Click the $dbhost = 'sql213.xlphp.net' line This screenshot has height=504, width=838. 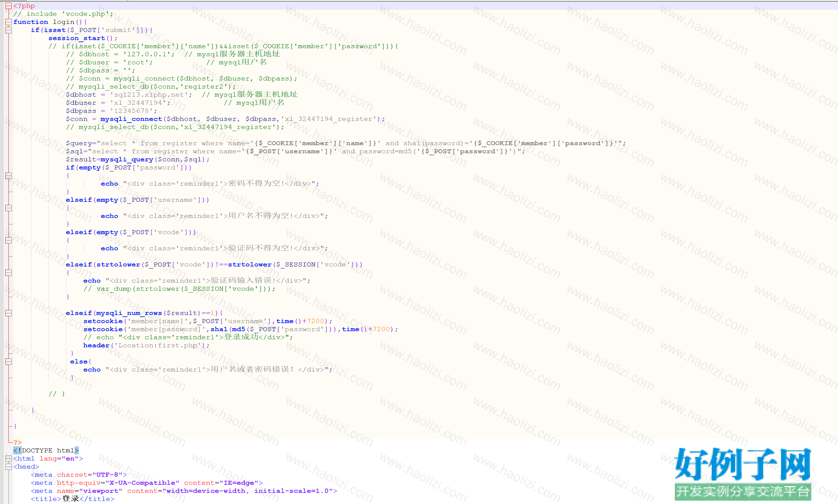(x=182, y=95)
